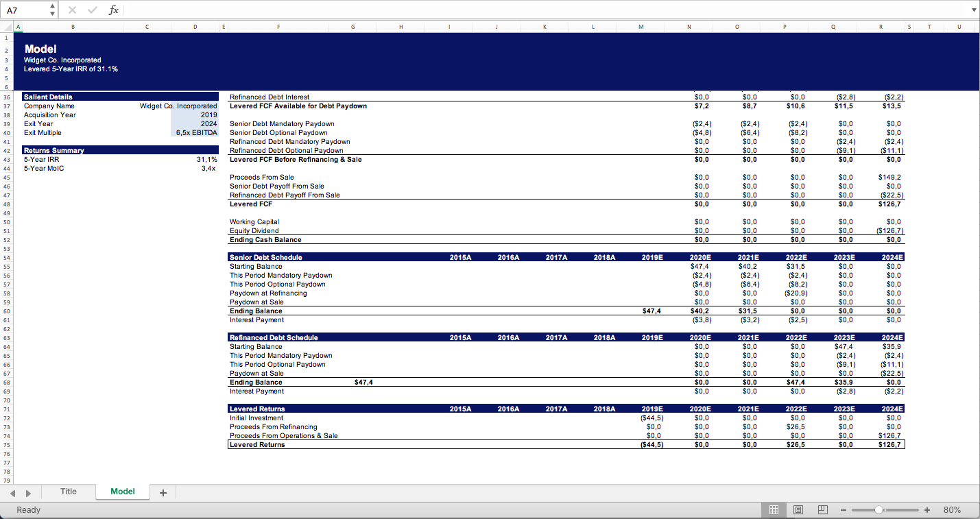The image size is (980, 519).
Task: Click the Select All corner triangle
Action: [7, 27]
